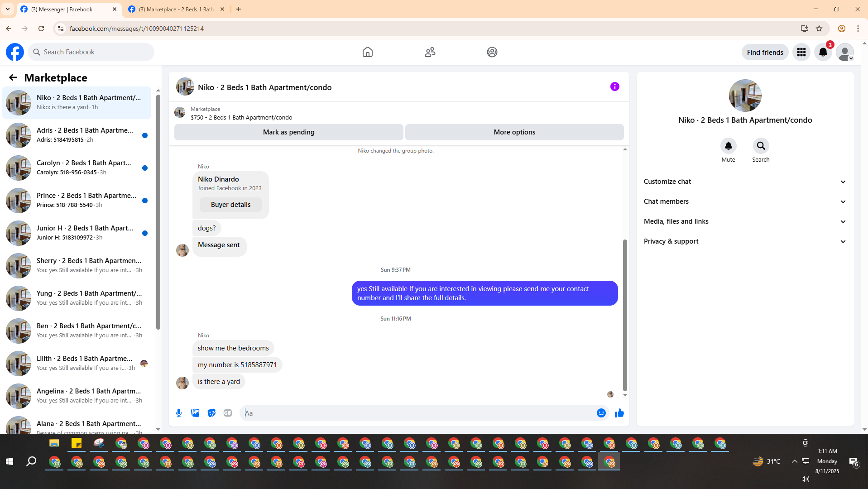Open the Friends icon in top navigation
This screenshot has height=489, width=868.
pyautogui.click(x=430, y=52)
